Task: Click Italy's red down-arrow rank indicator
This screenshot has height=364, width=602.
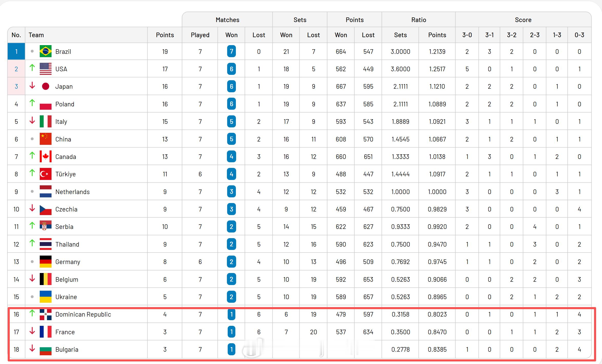Action: pos(32,120)
